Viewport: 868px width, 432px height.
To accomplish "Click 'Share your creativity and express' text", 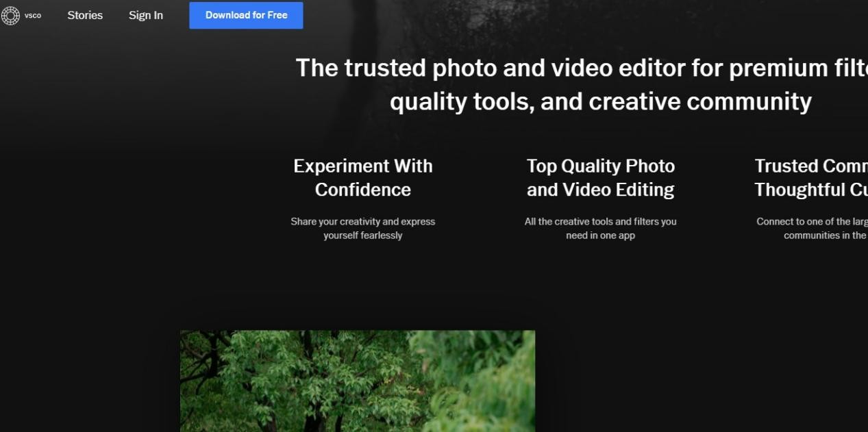I will (x=362, y=221).
